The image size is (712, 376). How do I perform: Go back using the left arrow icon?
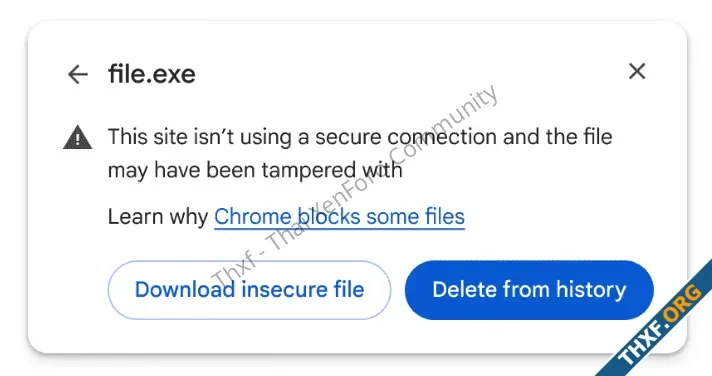pyautogui.click(x=78, y=74)
